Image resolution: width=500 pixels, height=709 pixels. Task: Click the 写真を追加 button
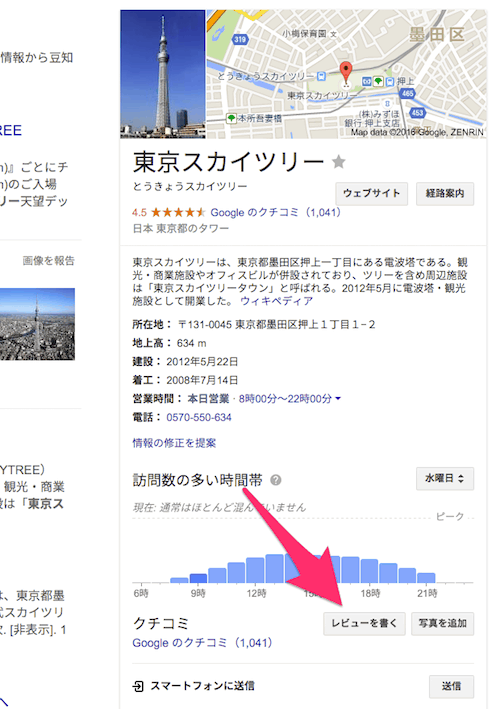point(443,624)
